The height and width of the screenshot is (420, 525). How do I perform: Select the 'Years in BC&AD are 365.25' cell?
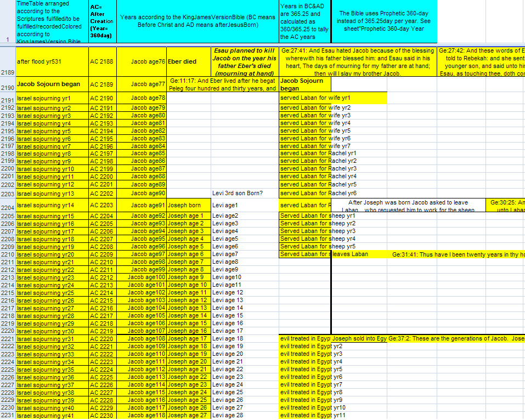pos(304,21)
